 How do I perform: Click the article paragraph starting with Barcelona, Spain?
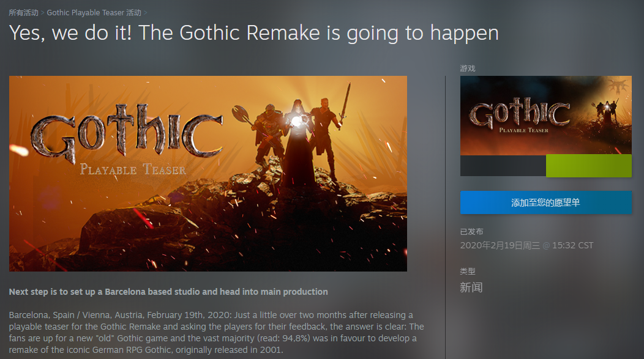click(216, 333)
